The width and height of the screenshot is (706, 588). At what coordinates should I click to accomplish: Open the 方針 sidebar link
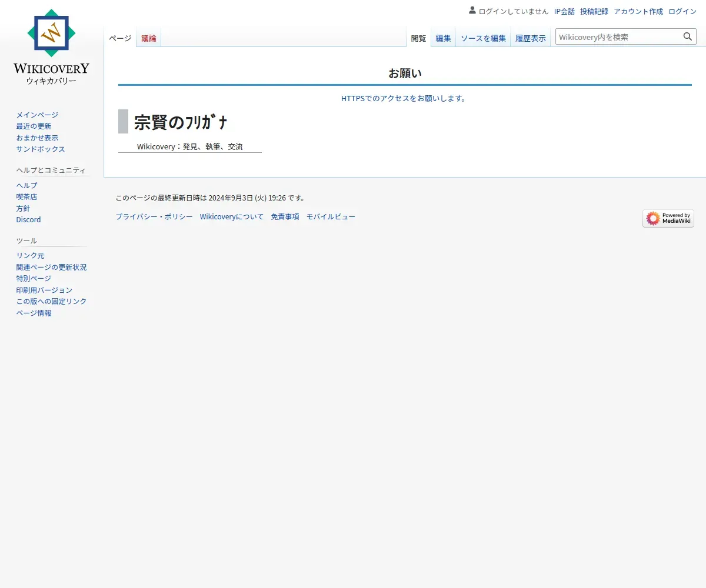pos(23,208)
